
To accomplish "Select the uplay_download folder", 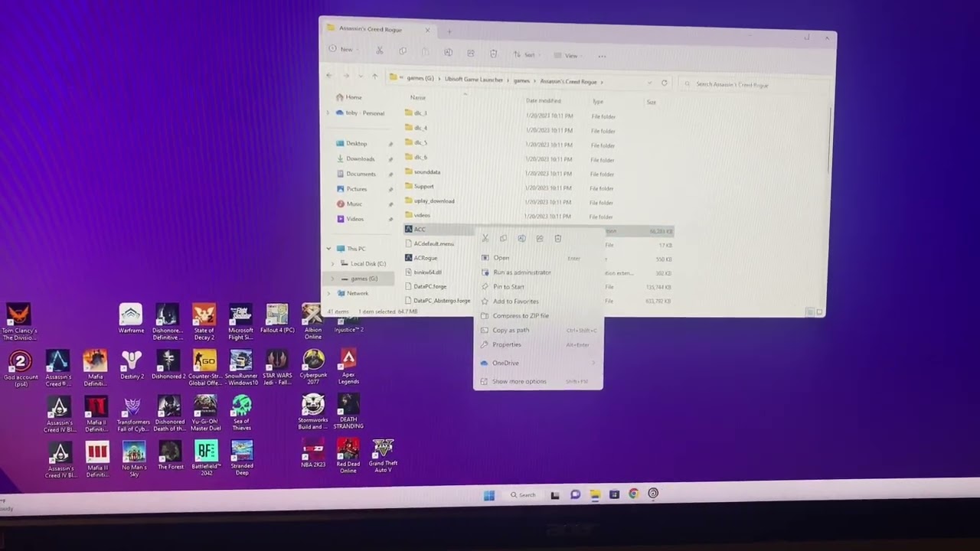I will point(434,201).
